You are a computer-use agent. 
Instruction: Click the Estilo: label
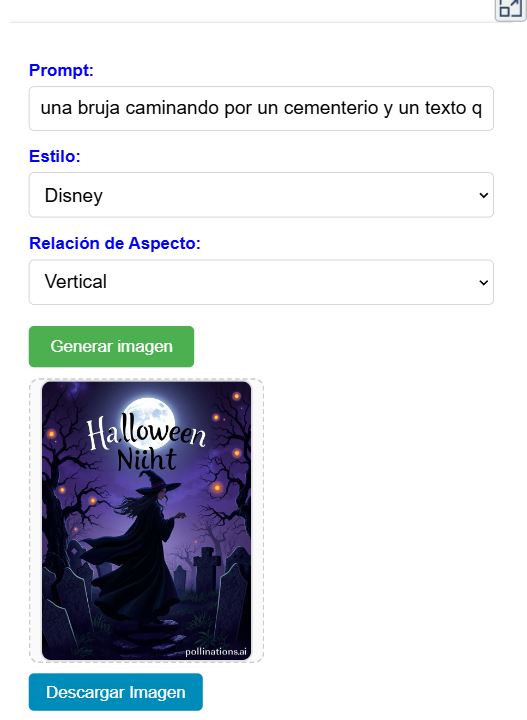(x=55, y=156)
